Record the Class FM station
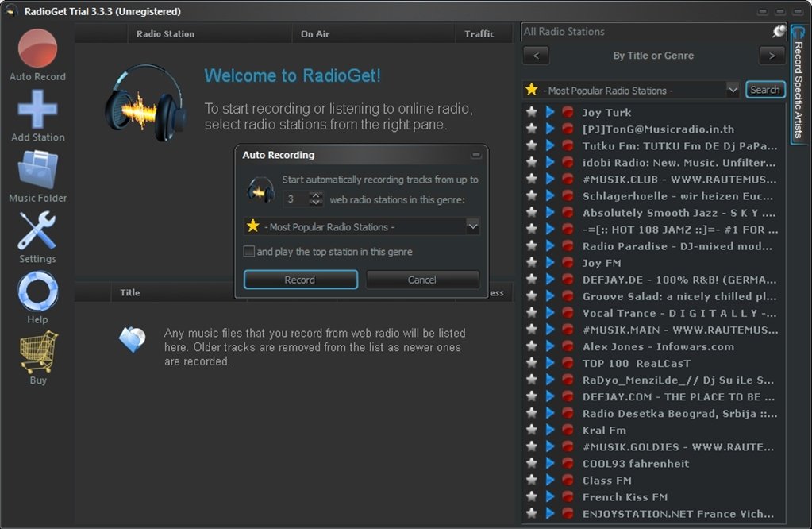The height and width of the screenshot is (529, 812). click(x=568, y=480)
